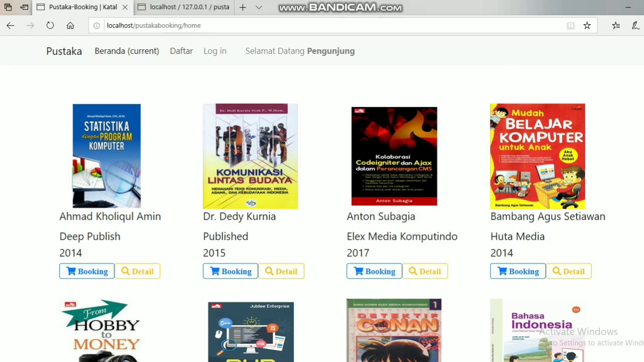Click the Detektif Conan comic cover
The image size is (644, 362).
pos(394,330)
